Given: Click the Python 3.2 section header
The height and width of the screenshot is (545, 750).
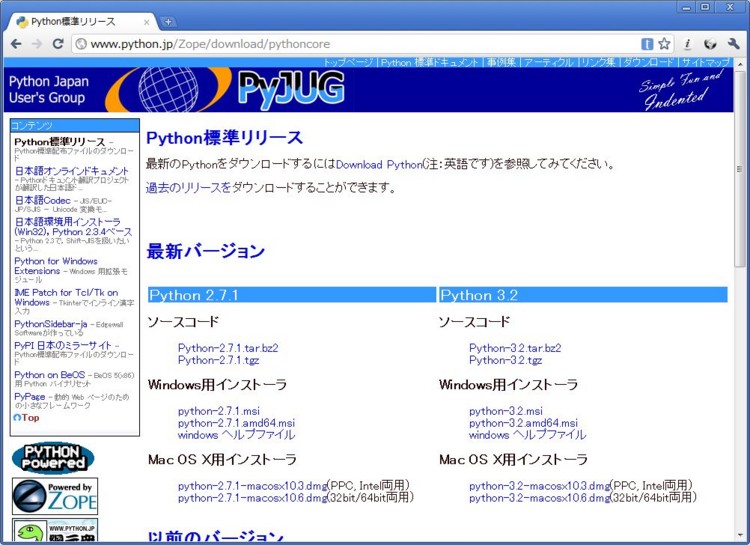Looking at the screenshot, I should [584, 295].
